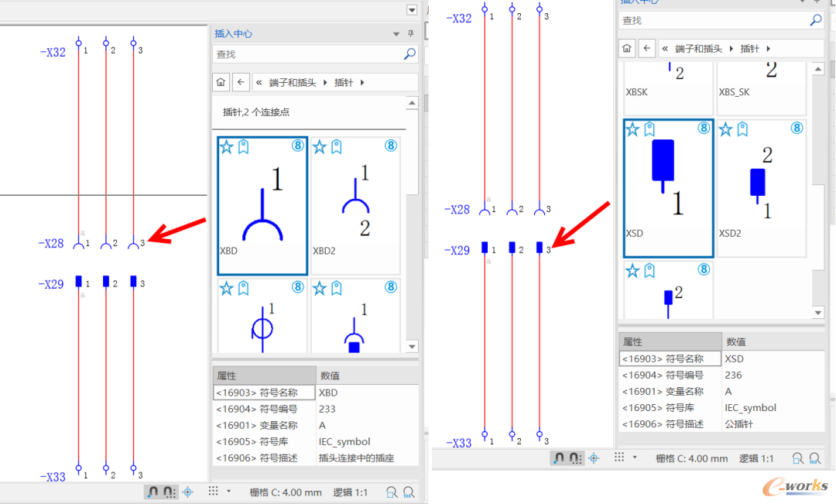
Task: Click the 数值 column header in right table
Action: point(773,342)
